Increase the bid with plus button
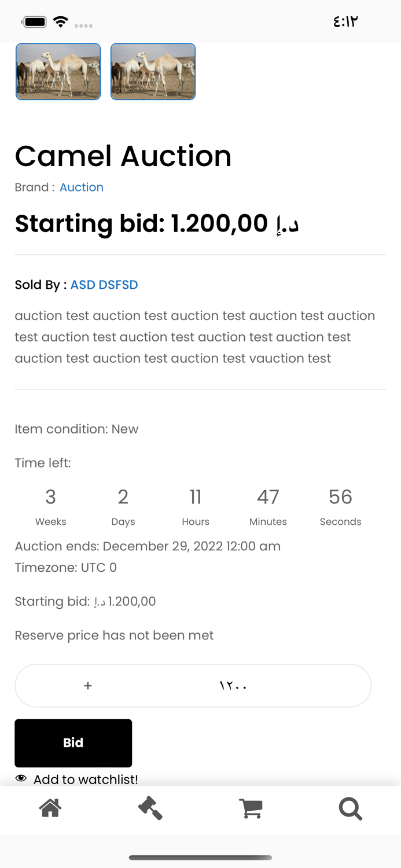This screenshot has width=401, height=868. [x=88, y=686]
